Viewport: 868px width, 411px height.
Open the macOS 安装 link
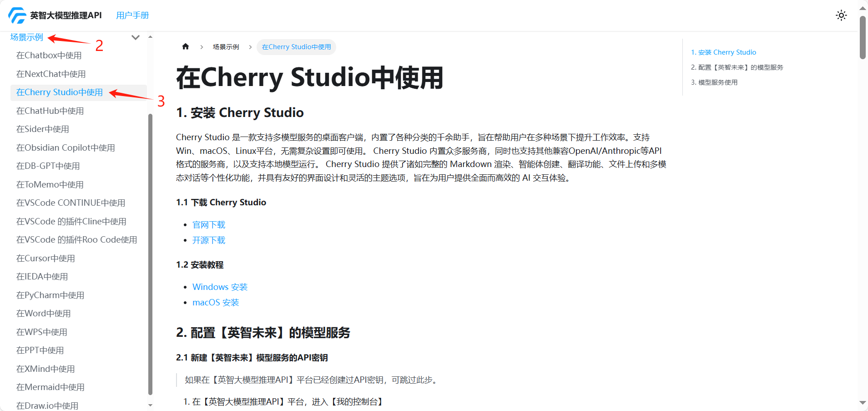(x=216, y=303)
